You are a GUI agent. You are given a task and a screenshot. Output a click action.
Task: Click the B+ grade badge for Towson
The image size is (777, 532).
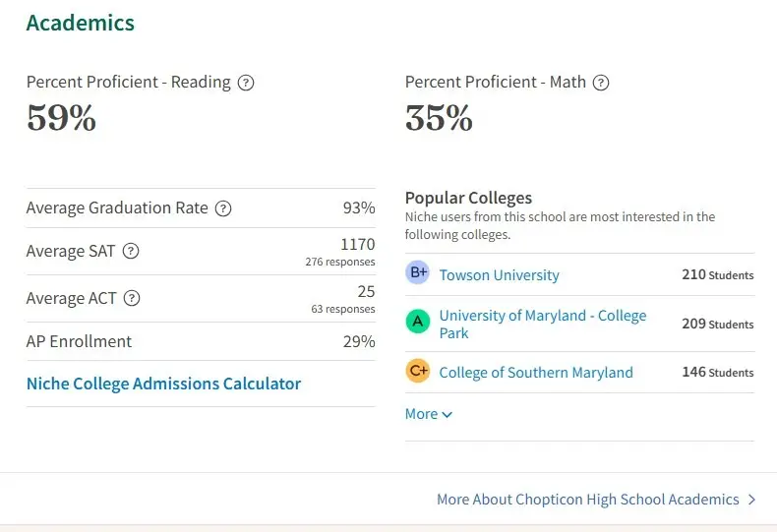pyautogui.click(x=418, y=272)
